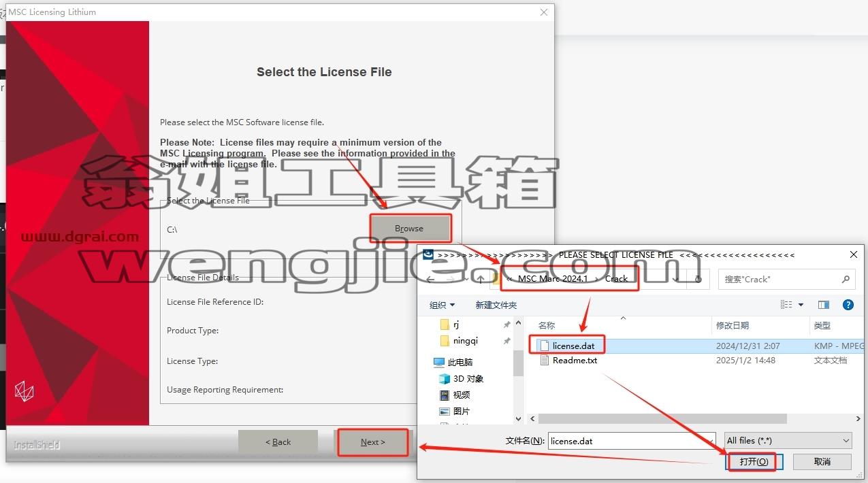
Task: Click the refresh icon beside address bar
Action: point(698,279)
